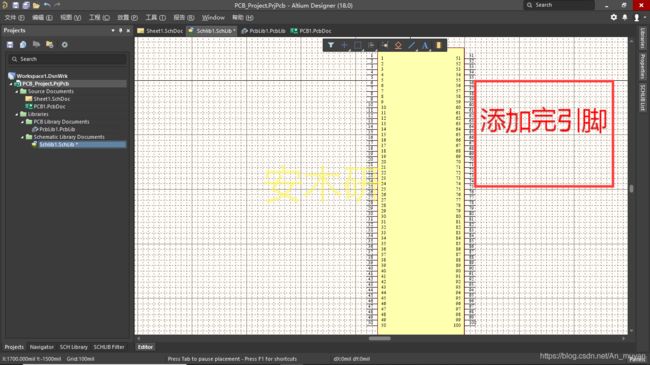Click the Editor tab below the canvas

click(x=145, y=347)
